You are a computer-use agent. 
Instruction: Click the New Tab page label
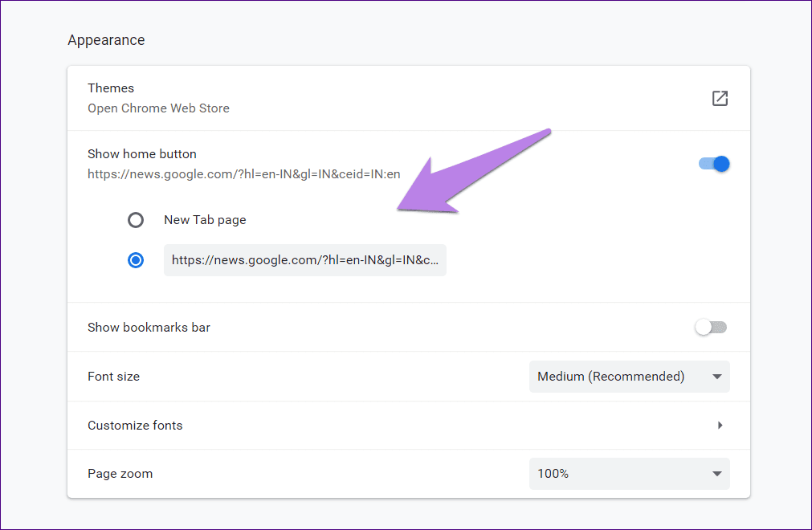[x=205, y=220]
